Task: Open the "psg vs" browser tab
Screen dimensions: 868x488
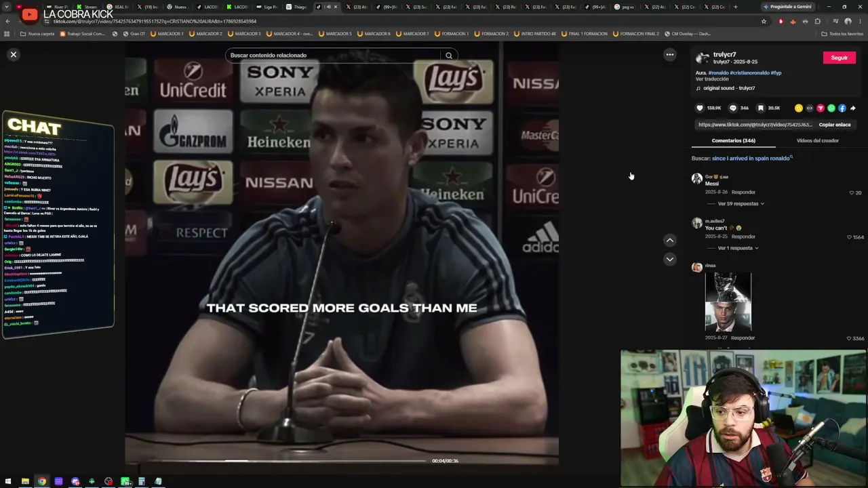Action: pos(623,7)
